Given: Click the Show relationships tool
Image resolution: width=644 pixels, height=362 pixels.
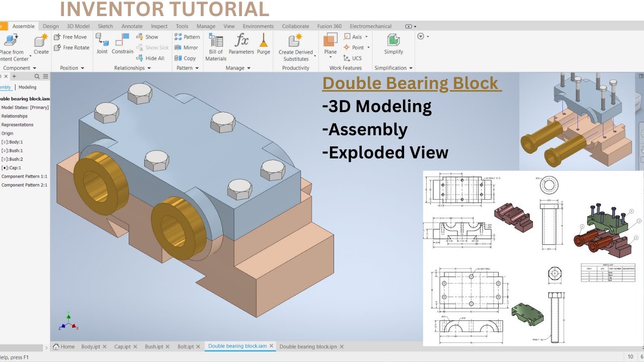Looking at the screenshot, I should (147, 37).
